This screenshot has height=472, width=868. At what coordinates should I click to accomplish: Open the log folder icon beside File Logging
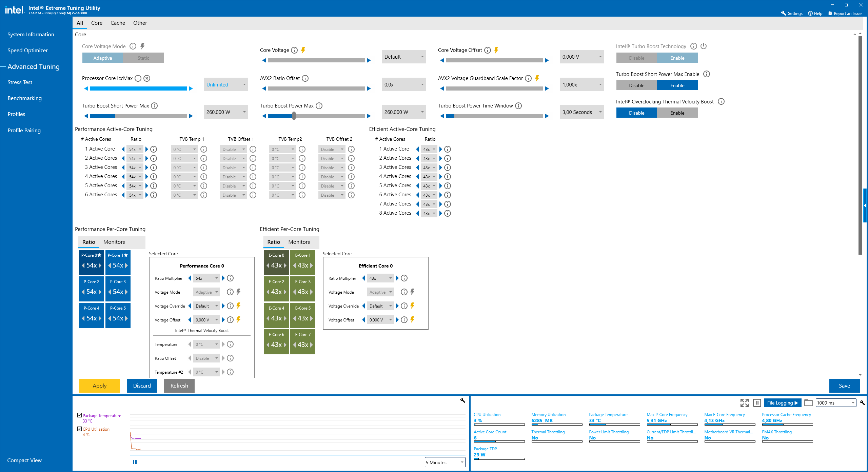pyautogui.click(x=808, y=403)
